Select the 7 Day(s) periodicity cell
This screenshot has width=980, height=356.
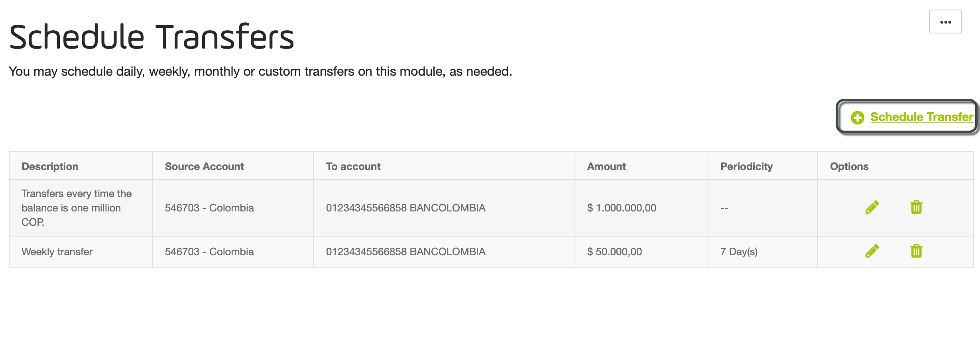(x=763, y=252)
